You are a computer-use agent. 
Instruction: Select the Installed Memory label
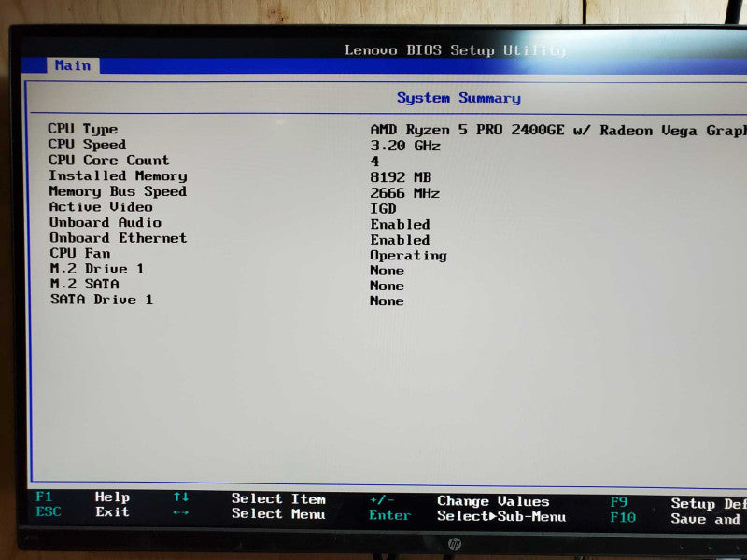118,175
